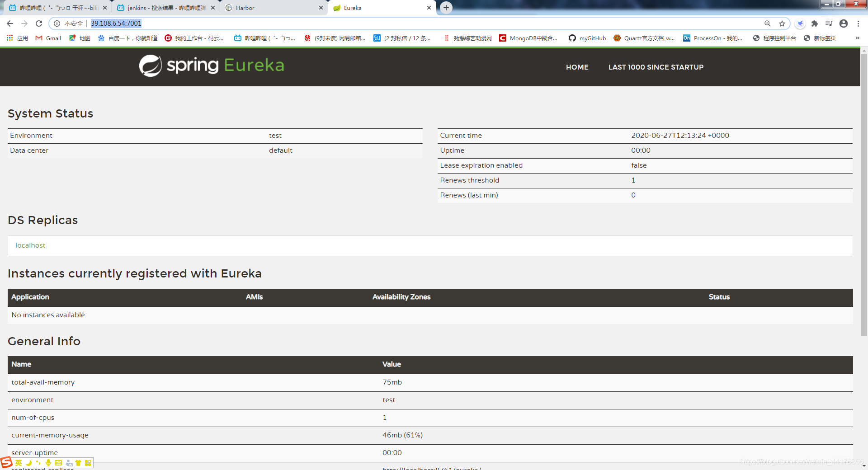Reload the Eureka page

tap(39, 23)
